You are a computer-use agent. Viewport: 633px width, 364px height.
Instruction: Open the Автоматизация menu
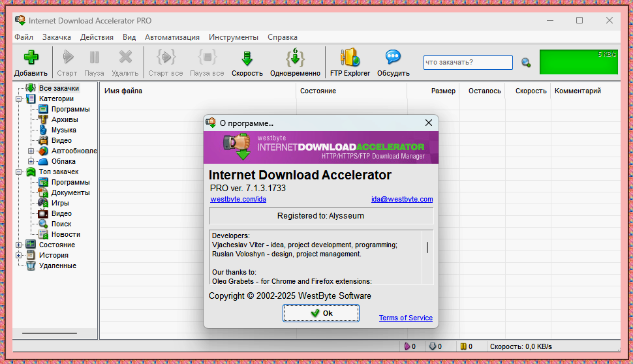(x=172, y=37)
